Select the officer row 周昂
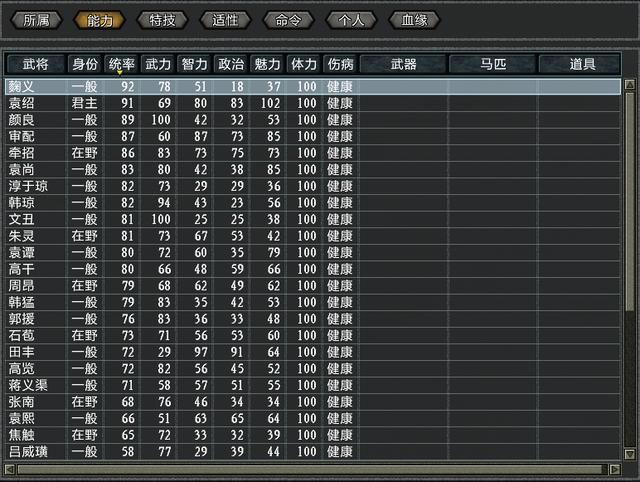This screenshot has width=640, height=482. pos(313,286)
